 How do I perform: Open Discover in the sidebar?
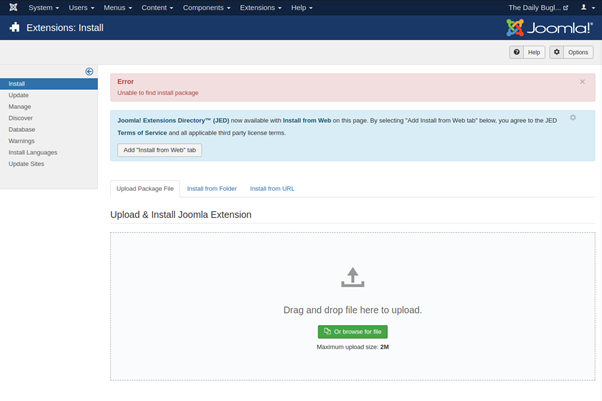[x=20, y=118]
